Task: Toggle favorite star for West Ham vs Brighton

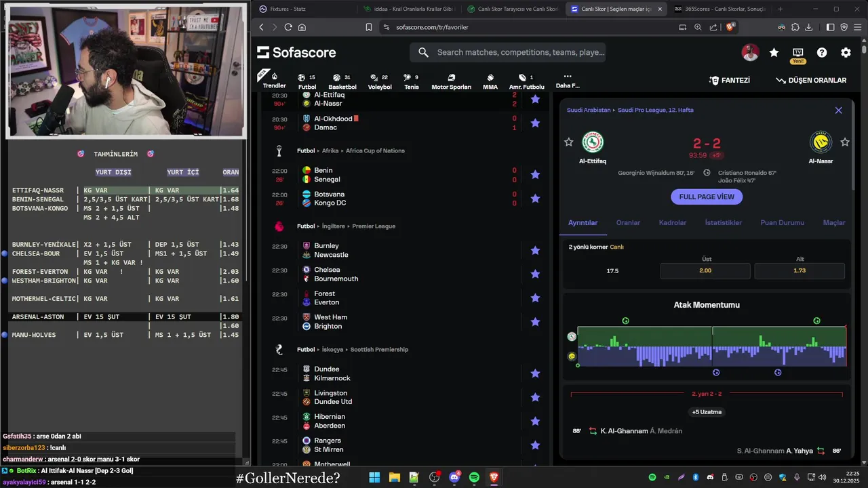Action: point(535,321)
